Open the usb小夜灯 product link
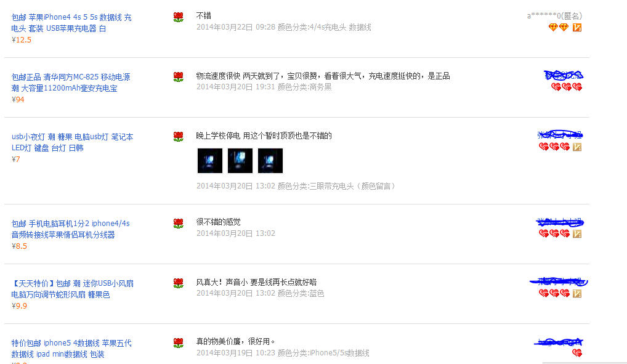Image resolution: width=627 pixels, height=364 pixels. coord(73,142)
